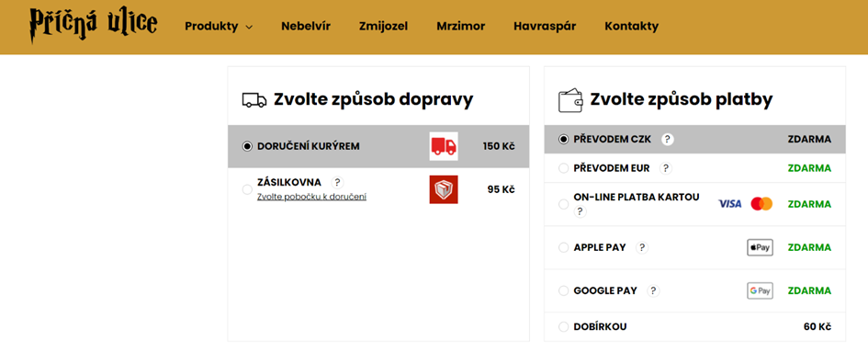Click the 150 Kč courier price

[x=498, y=146]
